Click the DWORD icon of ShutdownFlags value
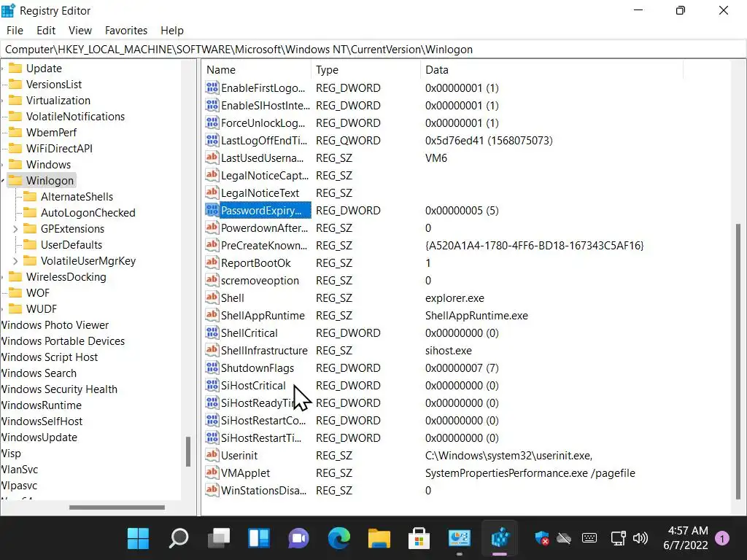747x560 pixels. tap(212, 367)
